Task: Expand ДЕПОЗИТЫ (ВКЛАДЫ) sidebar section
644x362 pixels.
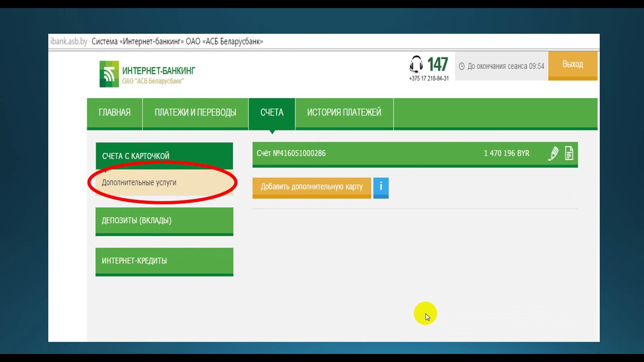Action: [x=165, y=221]
